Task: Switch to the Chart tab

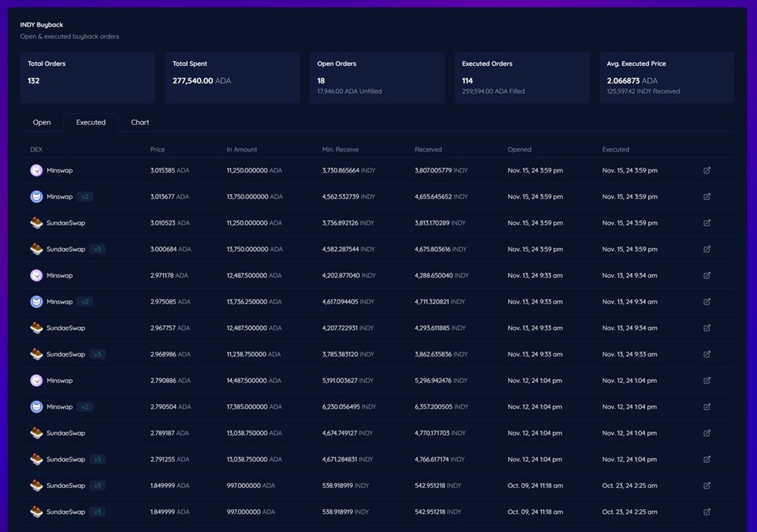Action: click(x=140, y=123)
